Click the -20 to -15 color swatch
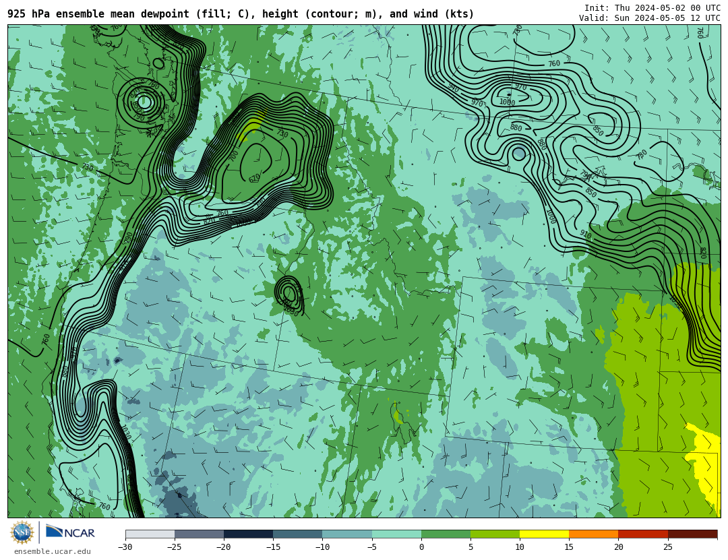The image size is (728, 560). point(248,534)
